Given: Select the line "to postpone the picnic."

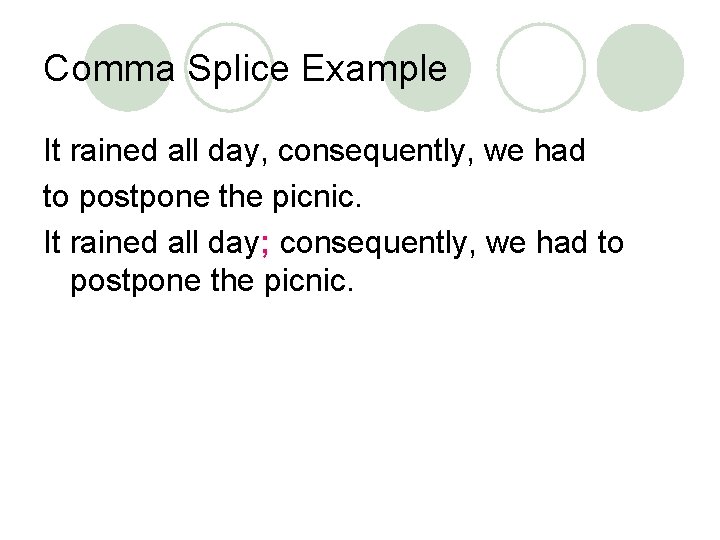Looking at the screenshot, I should [x=202, y=197].
